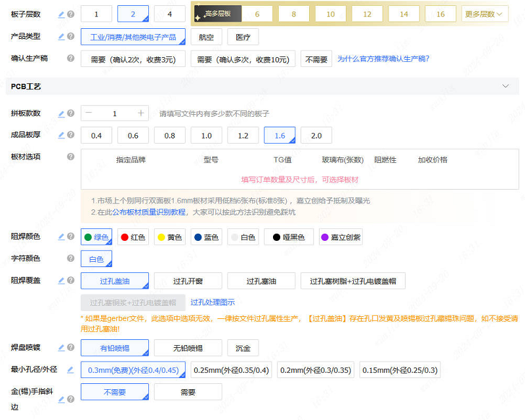
Task: Collapse the PCB工艺 section
Action: pyautogui.click(x=505, y=86)
